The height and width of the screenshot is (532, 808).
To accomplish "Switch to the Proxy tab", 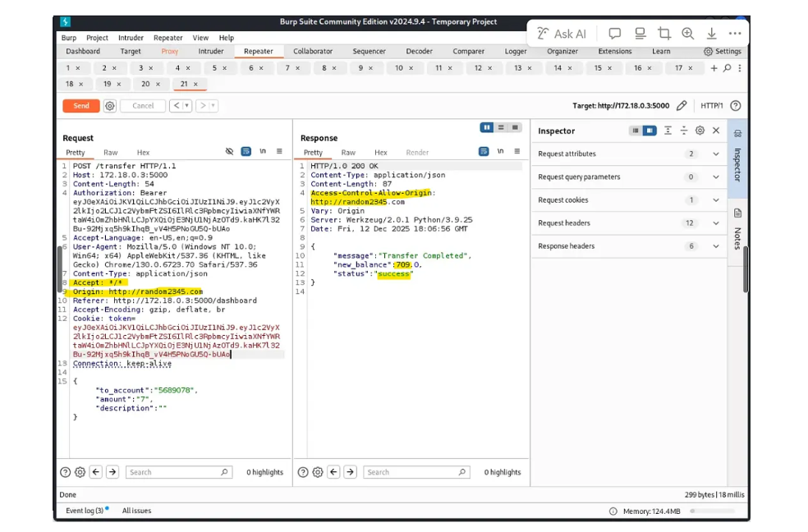I will 169,51.
